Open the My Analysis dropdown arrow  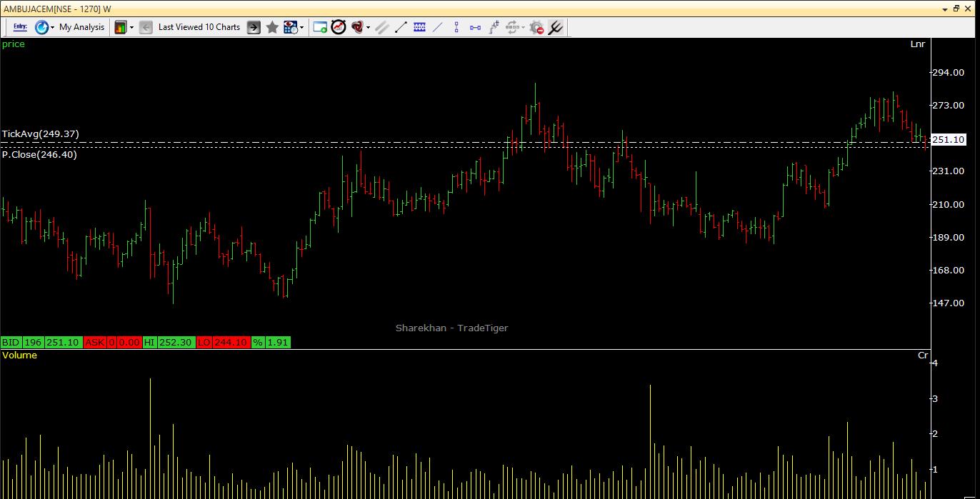52,28
